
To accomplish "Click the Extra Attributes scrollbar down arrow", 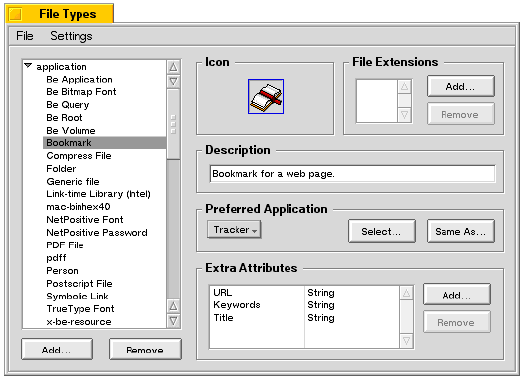I will pyautogui.click(x=406, y=341).
